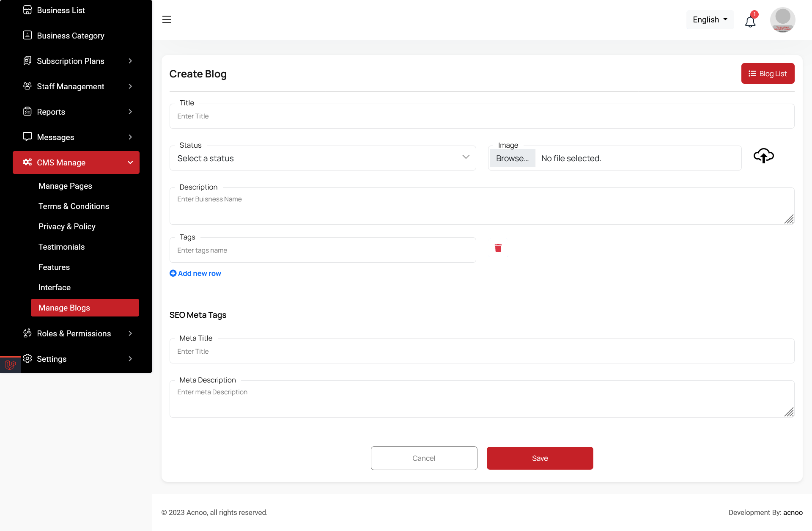Open the Business List menu item
Viewport: 812px width, 531px height.
click(x=60, y=10)
